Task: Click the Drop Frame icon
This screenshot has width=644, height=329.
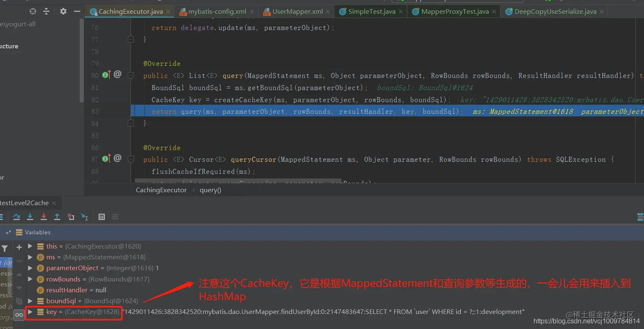Action: click(x=71, y=217)
